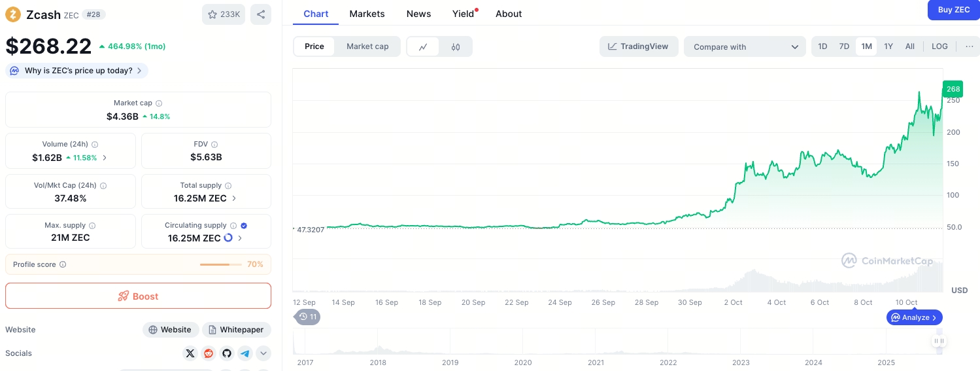
Task: Toggle chart to Market cap view
Action: (367, 46)
